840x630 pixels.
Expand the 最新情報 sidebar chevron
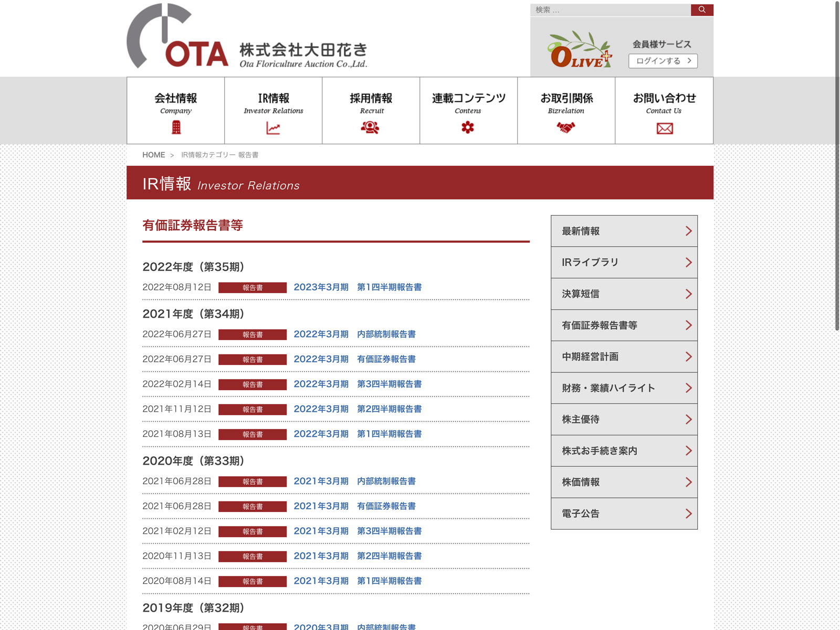pyautogui.click(x=688, y=231)
